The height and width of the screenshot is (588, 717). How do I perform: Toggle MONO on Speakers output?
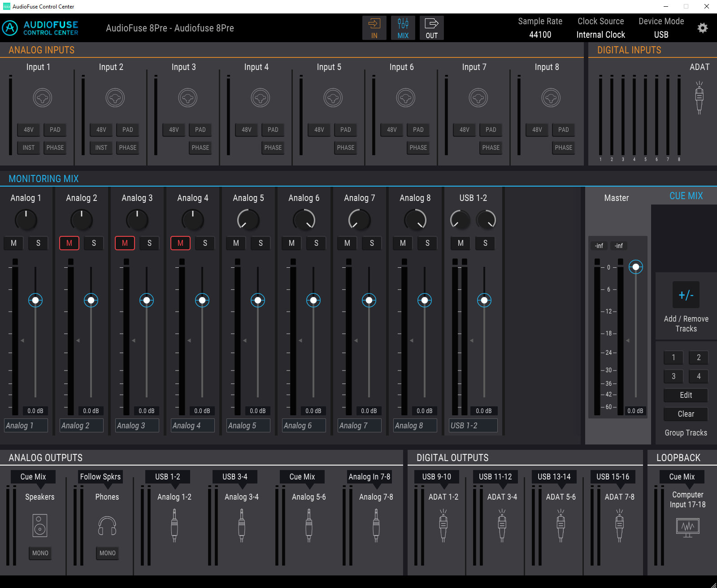(x=40, y=553)
